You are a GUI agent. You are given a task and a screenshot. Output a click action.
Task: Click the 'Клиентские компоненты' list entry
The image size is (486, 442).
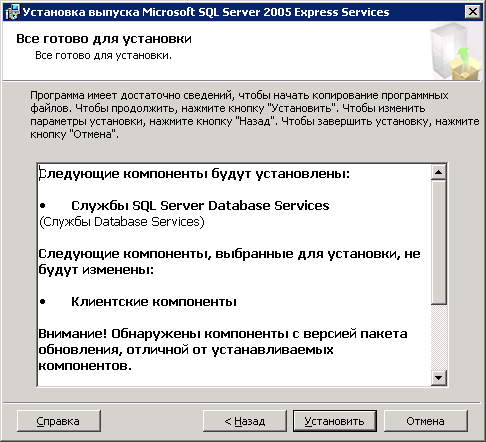[x=154, y=301]
